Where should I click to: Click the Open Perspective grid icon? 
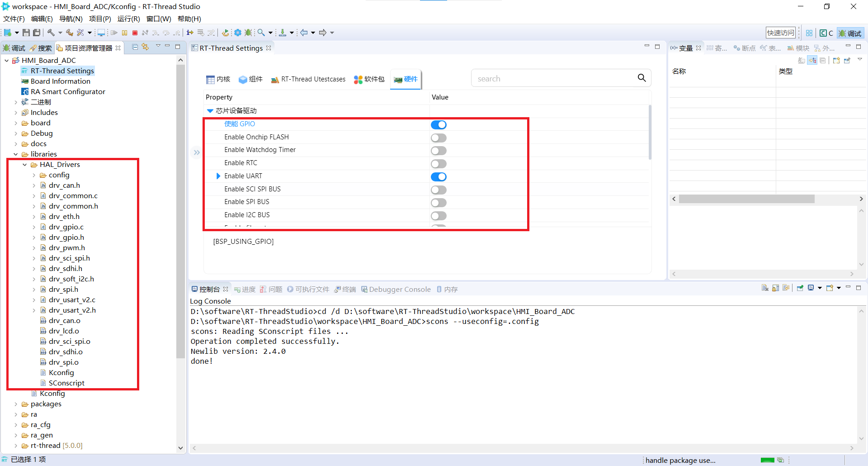(x=809, y=33)
